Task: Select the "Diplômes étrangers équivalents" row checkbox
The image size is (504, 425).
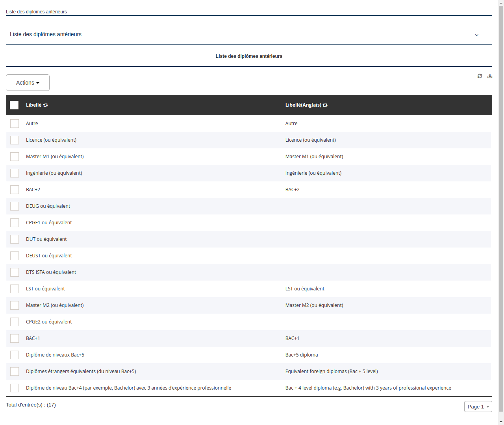Action: coord(15,371)
